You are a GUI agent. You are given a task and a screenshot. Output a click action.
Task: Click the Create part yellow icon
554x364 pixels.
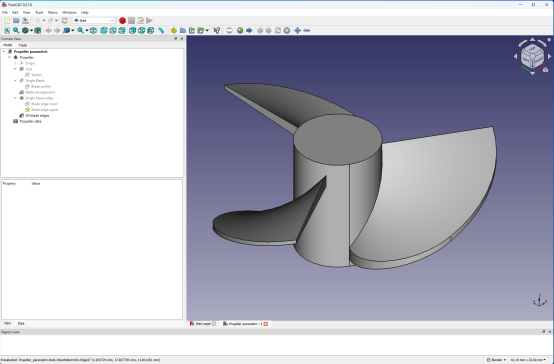173,30
